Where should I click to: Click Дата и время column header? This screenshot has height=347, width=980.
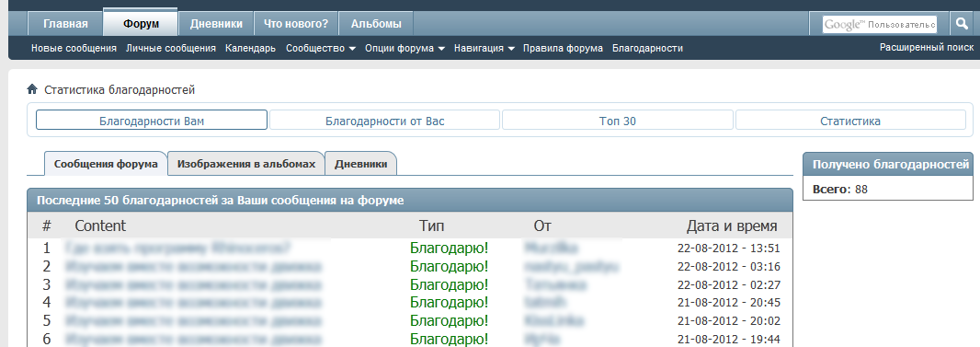[x=732, y=226]
